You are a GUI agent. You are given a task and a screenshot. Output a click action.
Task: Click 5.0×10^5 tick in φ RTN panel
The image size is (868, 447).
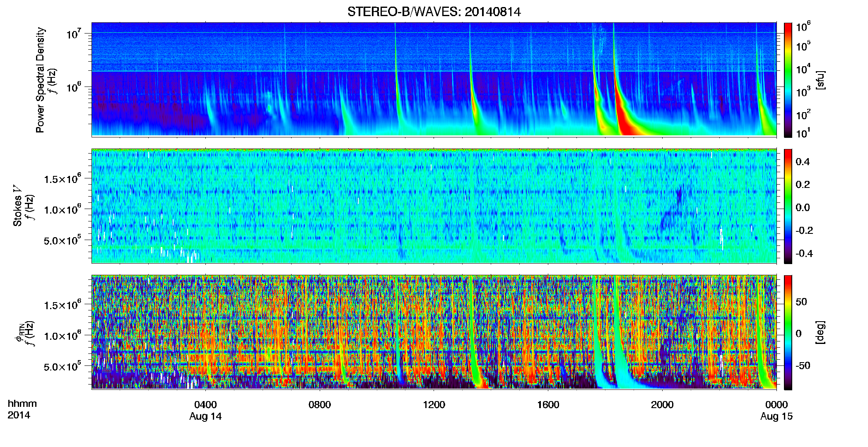point(63,366)
